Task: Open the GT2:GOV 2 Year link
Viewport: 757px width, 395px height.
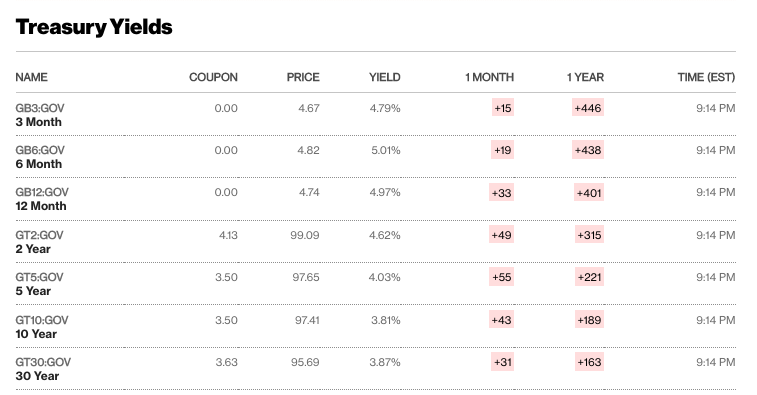Action: coord(40,242)
